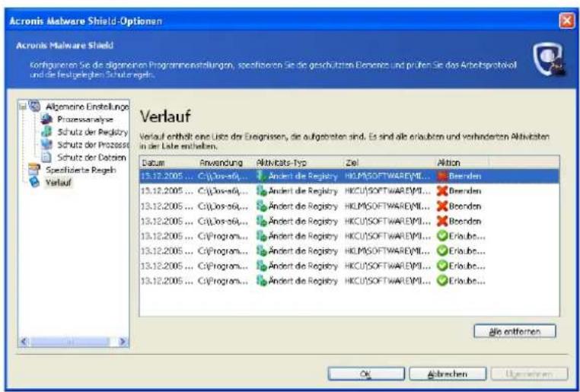Screen dimensions: 580x392
Task: Click 'C:\Jos-a6...' in the highlighted row
Action: point(223,176)
